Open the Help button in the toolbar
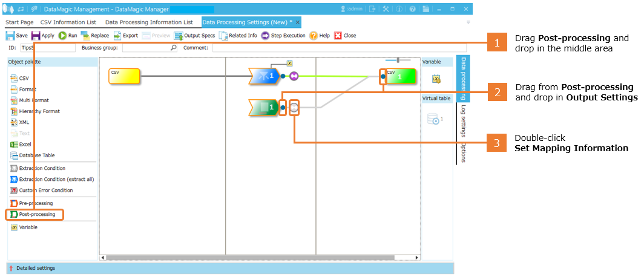The width and height of the screenshot is (644, 277). coord(320,36)
